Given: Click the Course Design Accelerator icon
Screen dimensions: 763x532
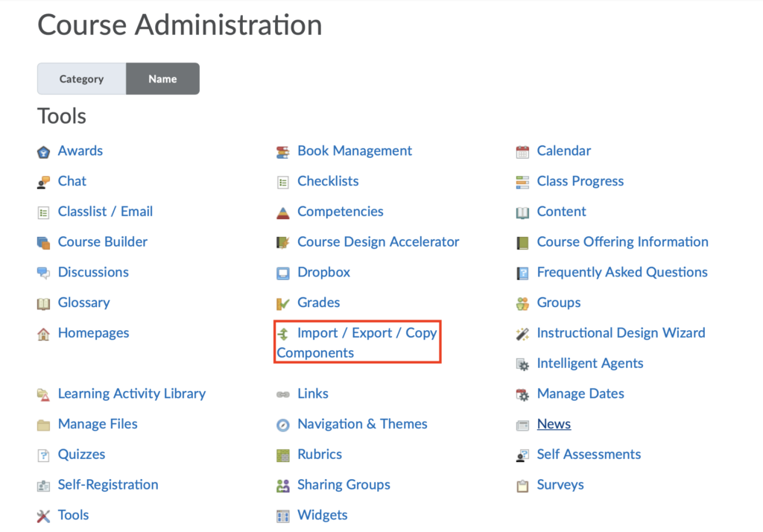Looking at the screenshot, I should pos(282,243).
